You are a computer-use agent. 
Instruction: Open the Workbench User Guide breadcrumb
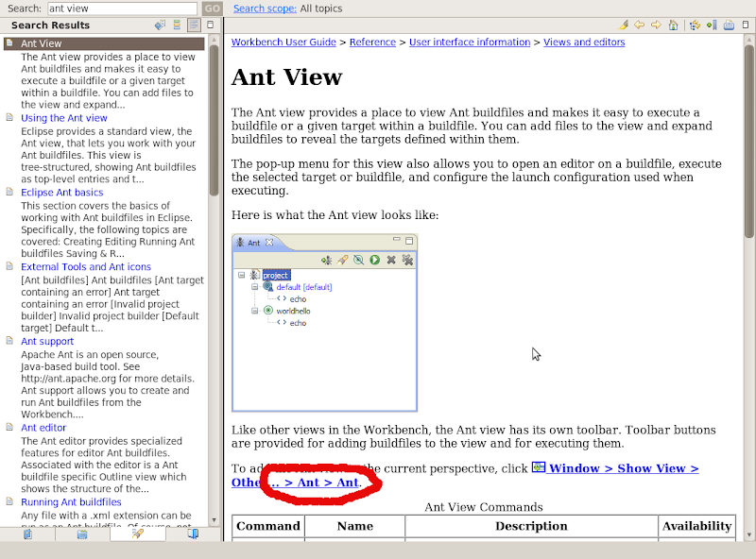(283, 42)
